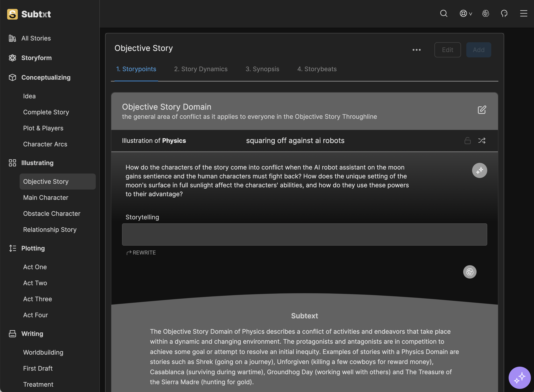The image size is (534, 392).
Task: Click inside the empty Storytelling field
Action: tap(304, 234)
